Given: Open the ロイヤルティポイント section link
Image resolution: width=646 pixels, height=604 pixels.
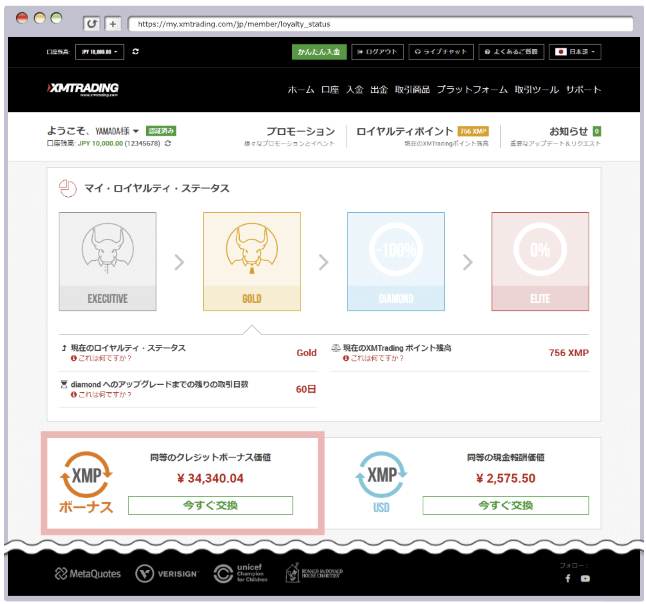Looking at the screenshot, I should tap(405, 131).
